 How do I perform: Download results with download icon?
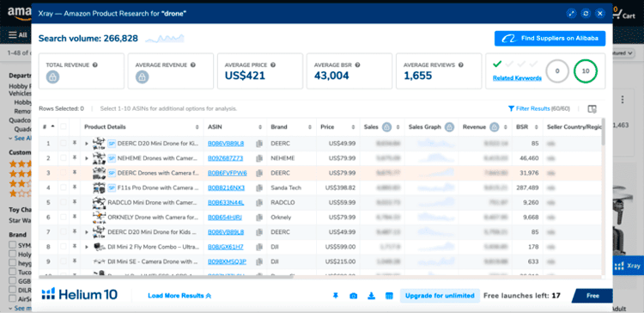[371, 296]
